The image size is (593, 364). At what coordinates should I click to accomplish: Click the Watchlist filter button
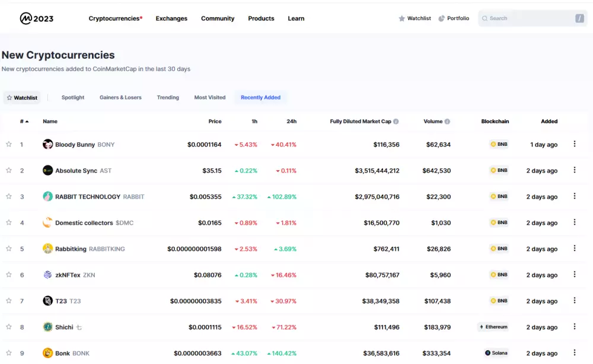click(22, 97)
